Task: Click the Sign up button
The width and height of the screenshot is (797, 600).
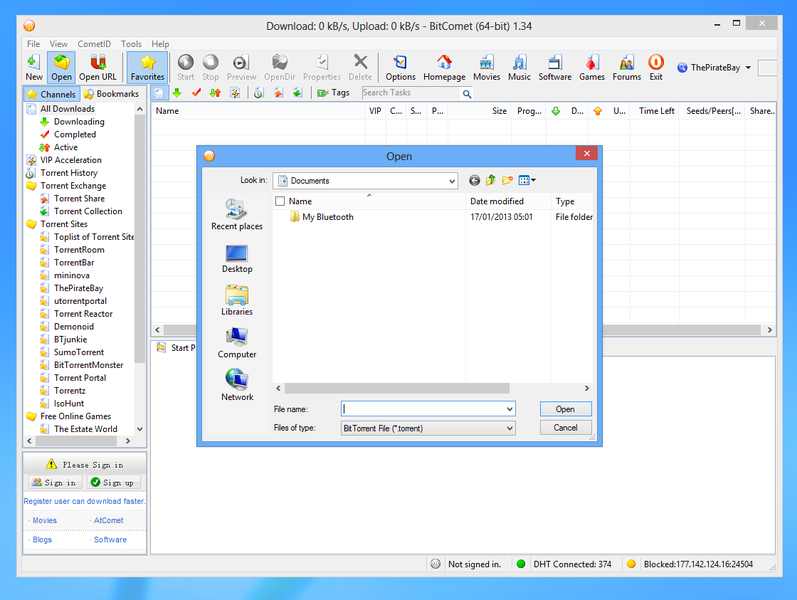Action: point(112,482)
